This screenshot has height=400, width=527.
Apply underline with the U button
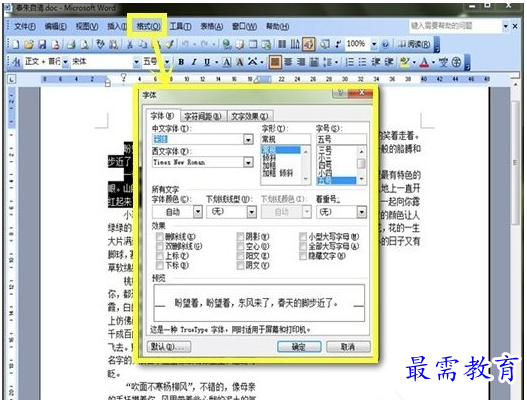(207, 62)
